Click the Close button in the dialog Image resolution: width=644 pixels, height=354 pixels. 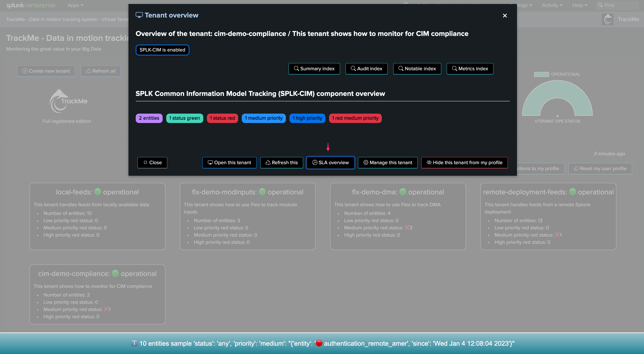(152, 163)
